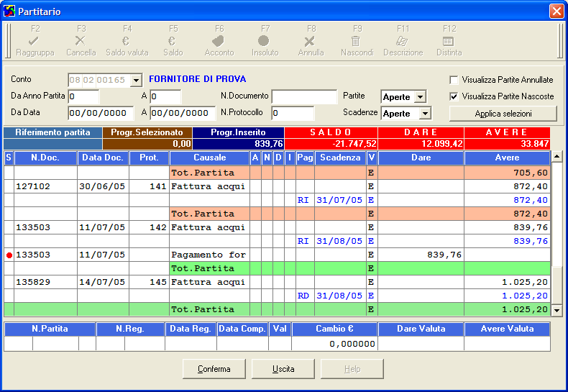This screenshot has height=392, width=568.
Task: Click the scroll up arrow of table
Action: point(556,157)
